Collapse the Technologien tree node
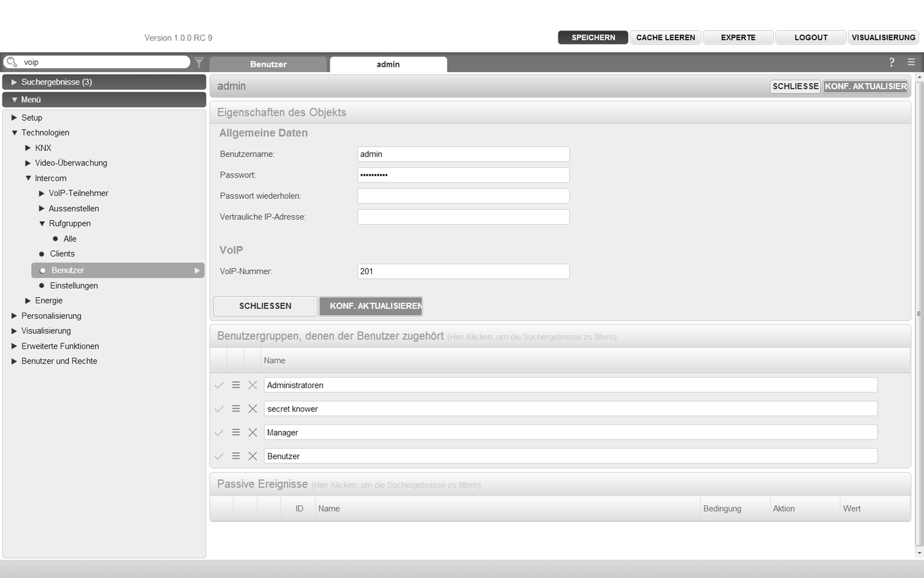The image size is (924, 578). [14, 132]
